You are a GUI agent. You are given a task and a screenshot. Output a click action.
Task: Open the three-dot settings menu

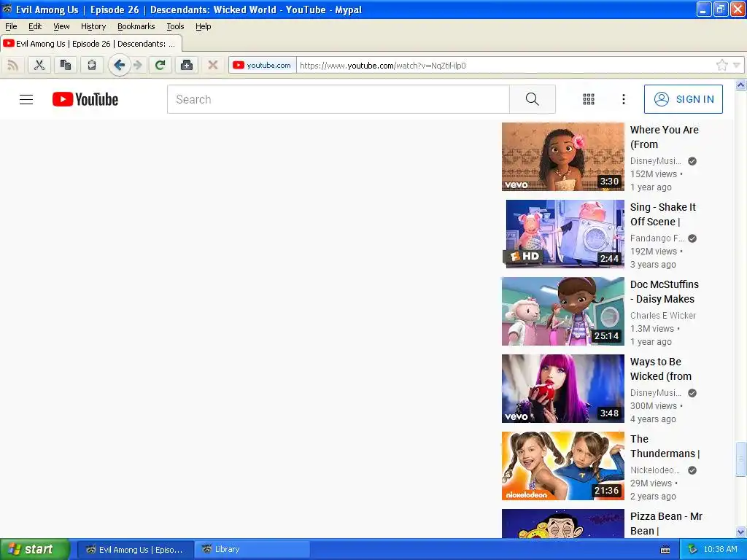(623, 99)
